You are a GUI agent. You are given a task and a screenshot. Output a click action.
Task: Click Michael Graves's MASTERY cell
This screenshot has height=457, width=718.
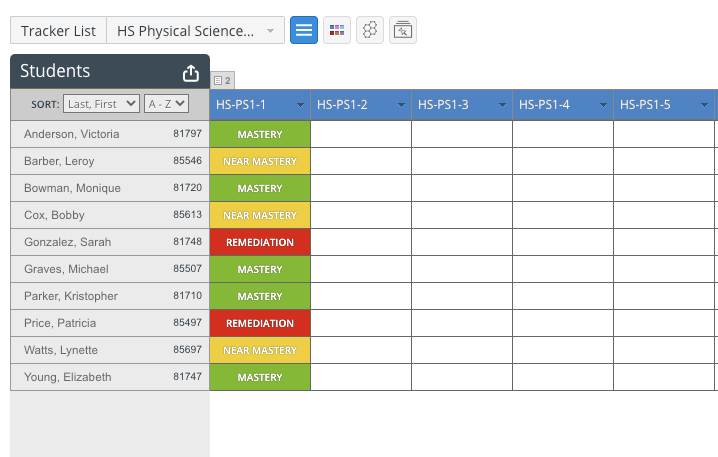pos(260,269)
